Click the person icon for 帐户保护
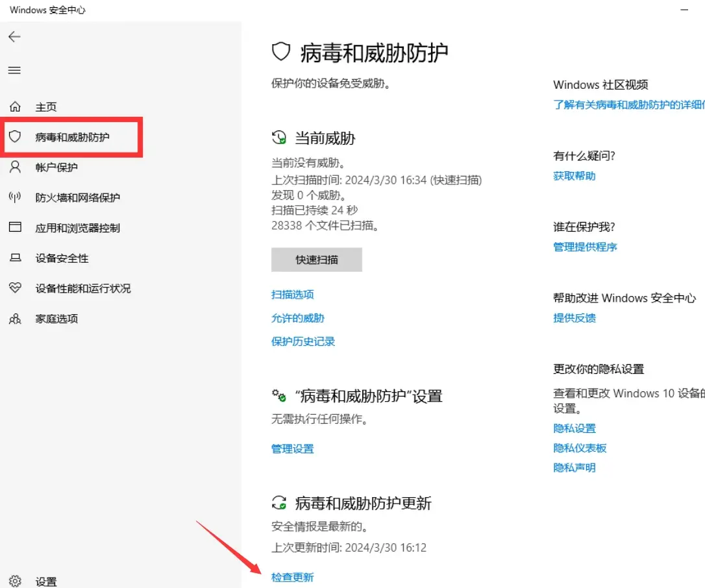Image resolution: width=705 pixels, height=588 pixels. (15, 167)
